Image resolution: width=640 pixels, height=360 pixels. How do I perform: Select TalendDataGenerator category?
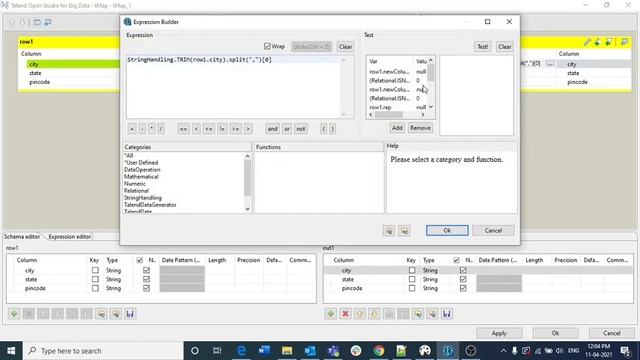[x=150, y=205]
